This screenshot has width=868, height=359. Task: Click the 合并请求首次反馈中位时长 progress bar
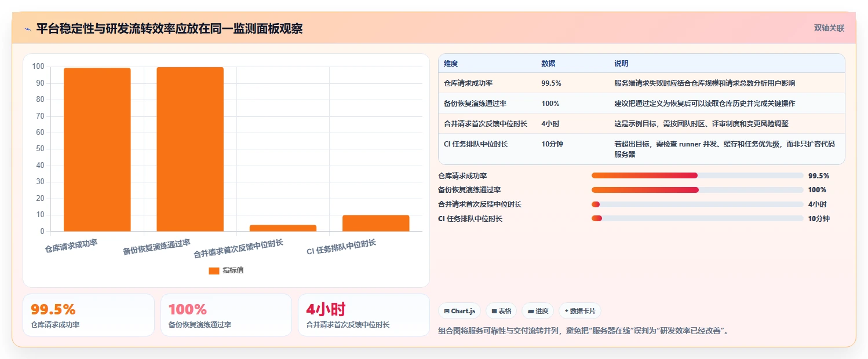698,204
